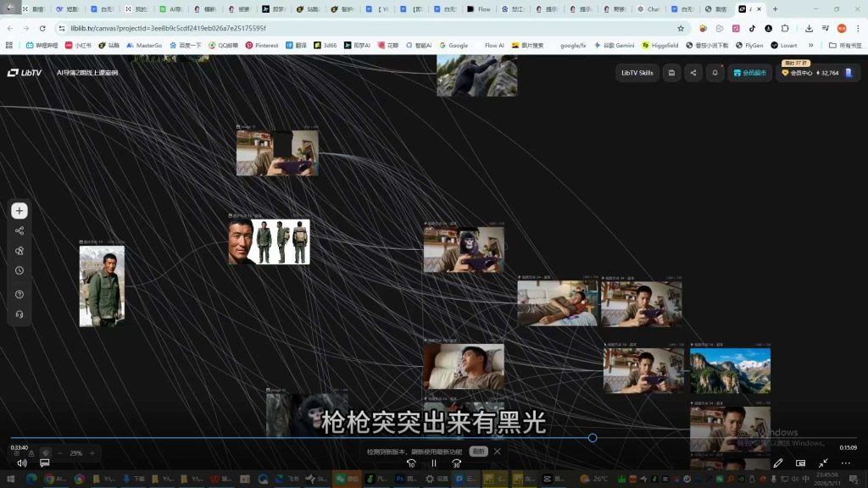
Task: Bookmark this page with the star icon
Action: tap(681, 28)
